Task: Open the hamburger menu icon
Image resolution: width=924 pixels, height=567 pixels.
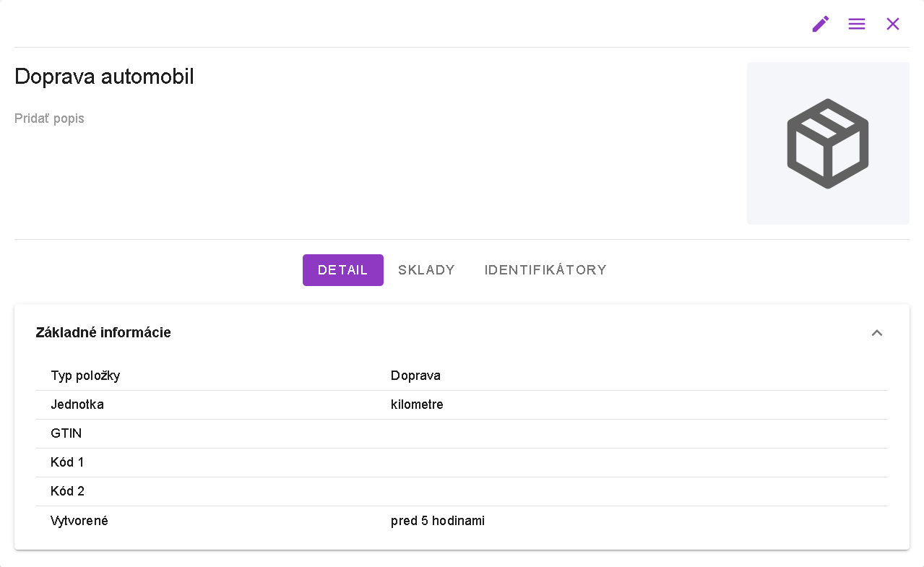Action: pyautogui.click(x=857, y=24)
